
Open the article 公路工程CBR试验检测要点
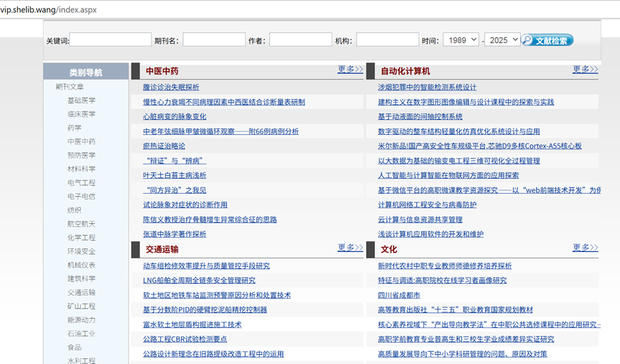[185, 339]
